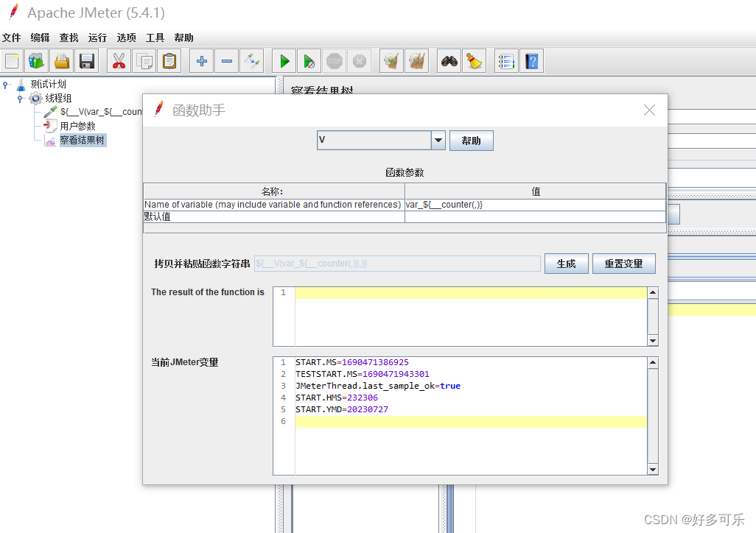Screen dimensions: 756x533
Task: Open the function selection dropdown arrow
Action: coord(438,140)
